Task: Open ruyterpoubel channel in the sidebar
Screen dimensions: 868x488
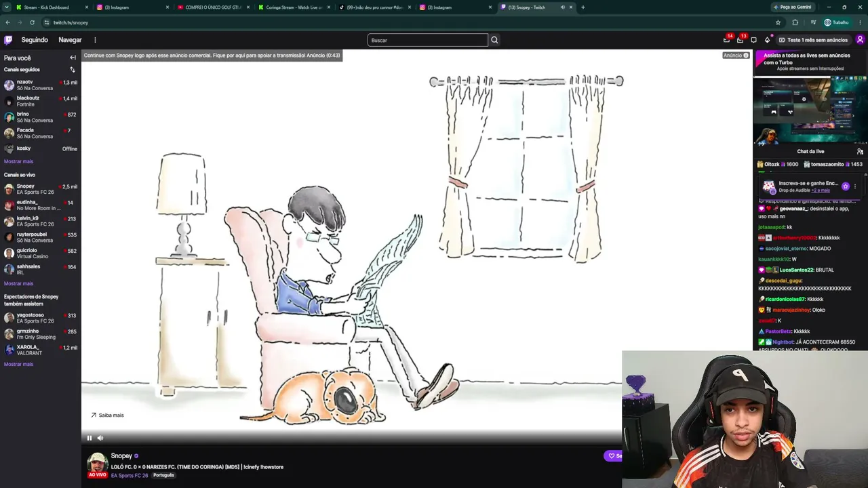Action: [x=41, y=238]
